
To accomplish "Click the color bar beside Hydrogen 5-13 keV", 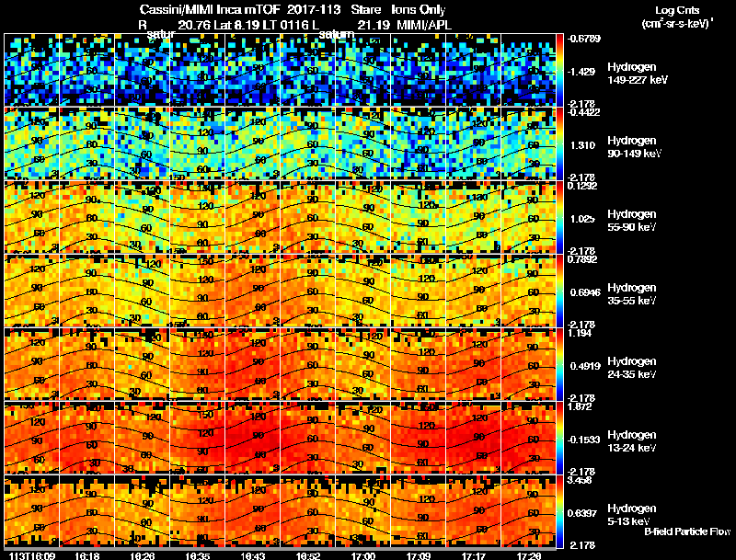I will click(559, 511).
